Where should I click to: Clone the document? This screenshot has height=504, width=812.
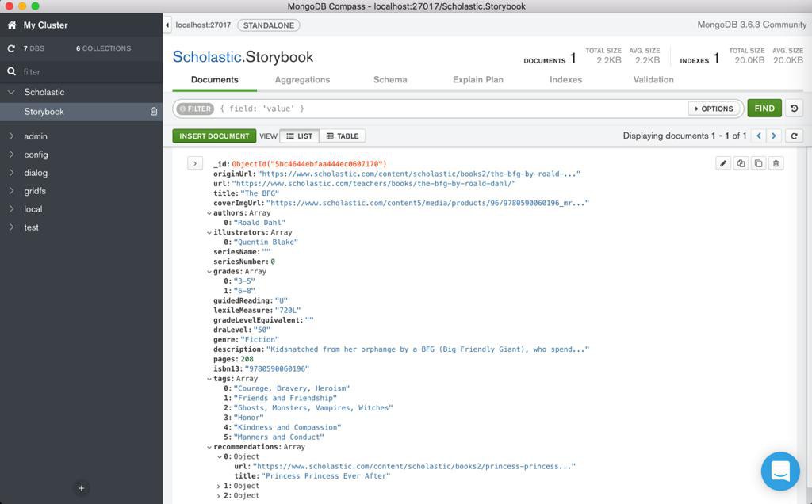(759, 163)
